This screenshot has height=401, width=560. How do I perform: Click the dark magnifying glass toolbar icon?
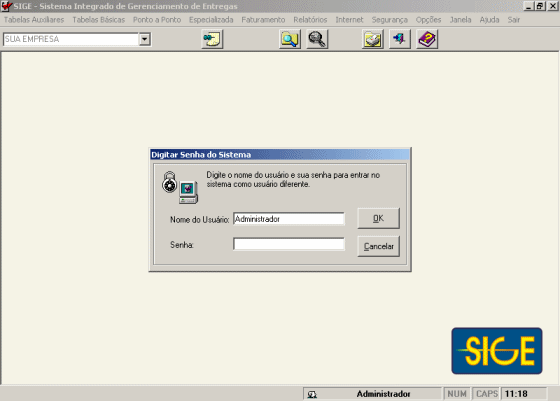[x=317, y=39]
